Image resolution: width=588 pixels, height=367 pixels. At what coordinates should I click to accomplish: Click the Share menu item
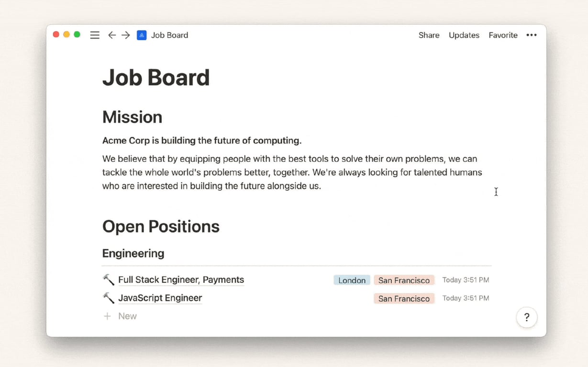429,35
